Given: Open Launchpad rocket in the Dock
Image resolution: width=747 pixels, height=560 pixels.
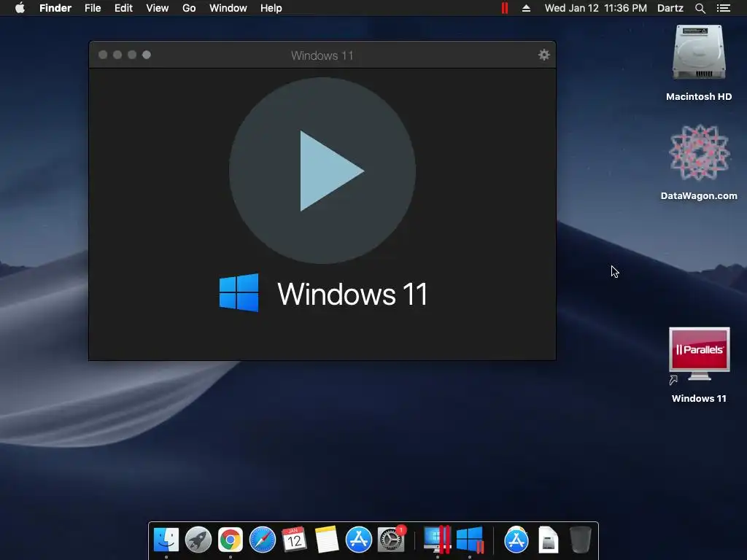Looking at the screenshot, I should (198, 540).
